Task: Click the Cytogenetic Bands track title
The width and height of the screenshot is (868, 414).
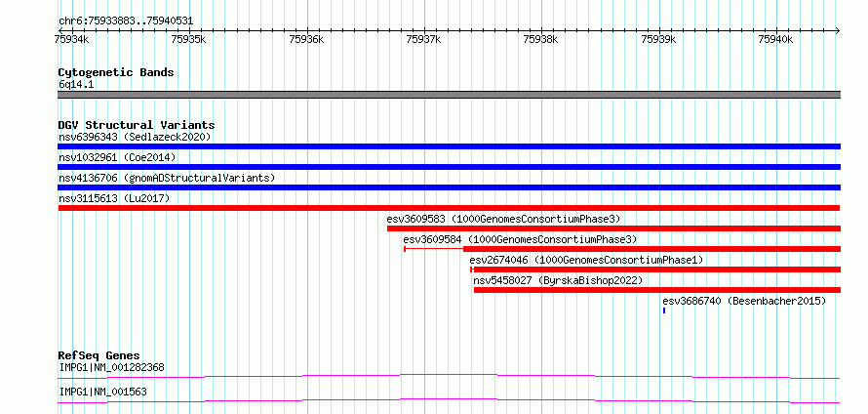Action: 116,72
